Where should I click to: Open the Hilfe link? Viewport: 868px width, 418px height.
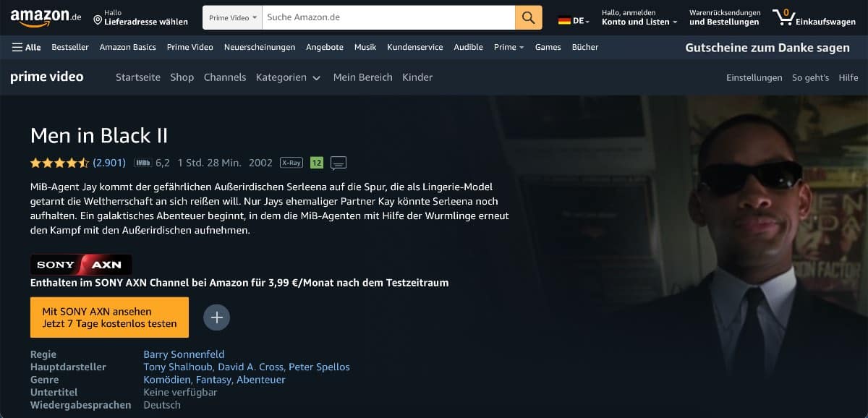click(848, 77)
